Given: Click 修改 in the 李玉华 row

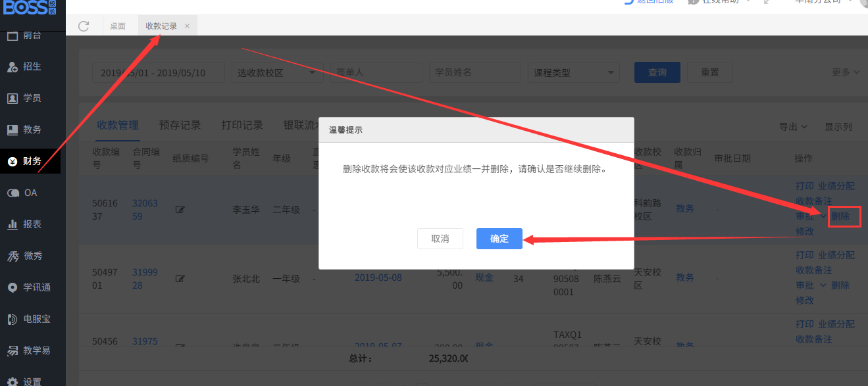Looking at the screenshot, I should click(x=805, y=231).
